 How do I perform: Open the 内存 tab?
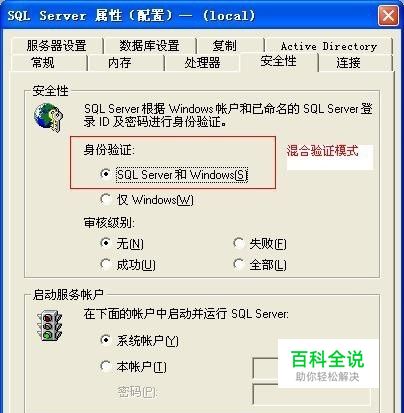tap(120, 62)
